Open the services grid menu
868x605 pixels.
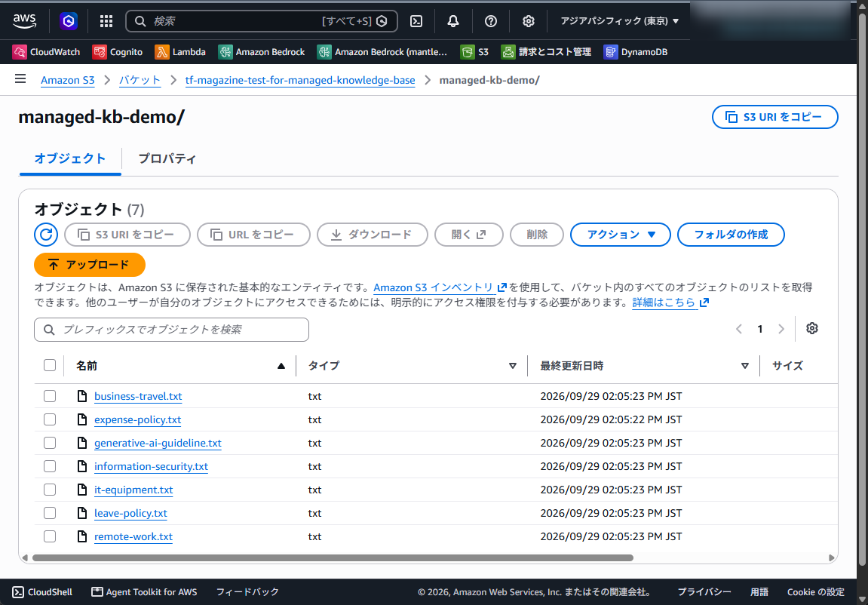tap(106, 21)
